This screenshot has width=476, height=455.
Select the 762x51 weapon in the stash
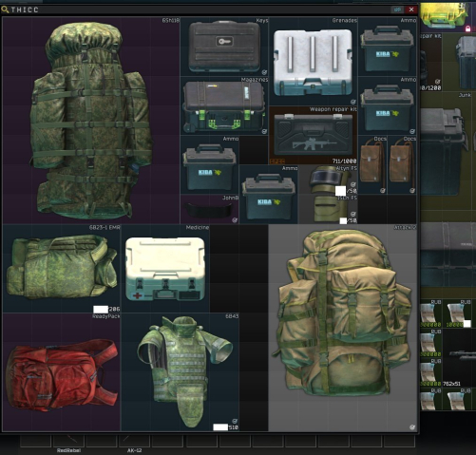458,358
